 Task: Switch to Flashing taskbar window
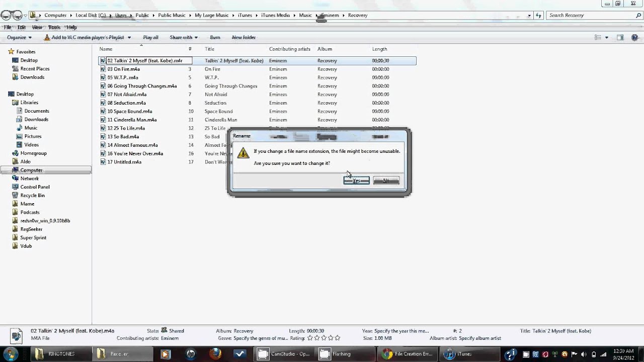[x=346, y=354]
